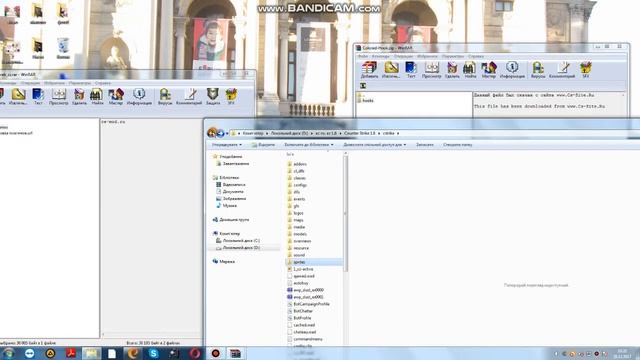Screen dimensions: 640x360
Task: Open TeamViewer icon on taskbar
Action: [x=30, y=353]
